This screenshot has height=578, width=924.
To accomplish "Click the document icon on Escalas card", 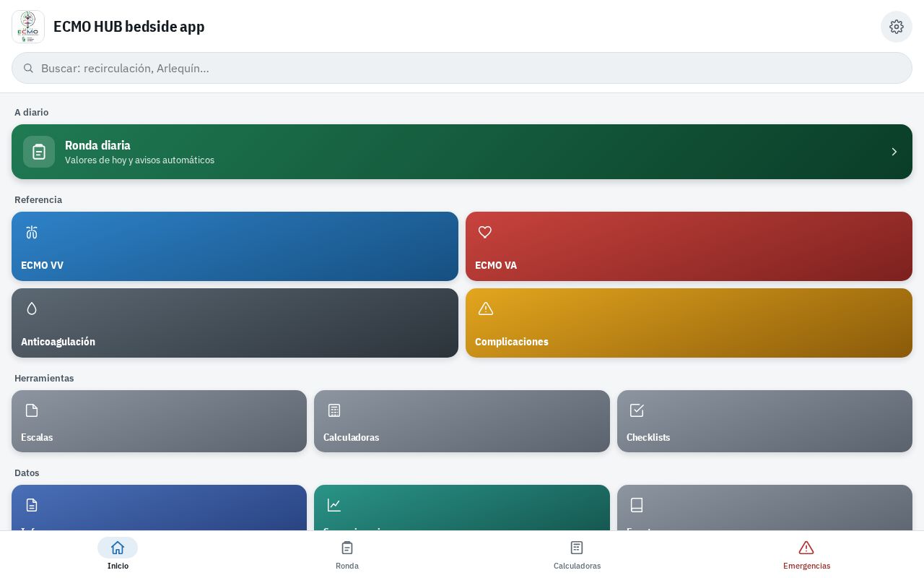I will (32, 410).
